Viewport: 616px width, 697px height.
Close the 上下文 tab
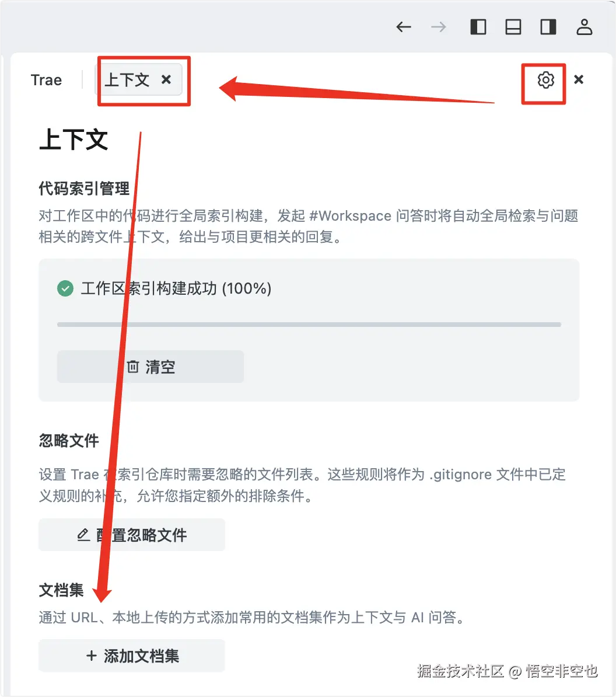click(166, 79)
